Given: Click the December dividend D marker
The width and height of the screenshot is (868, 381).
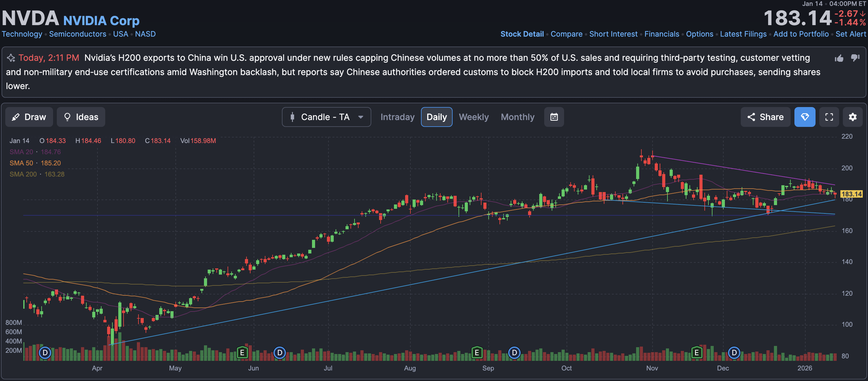Looking at the screenshot, I should 734,353.
